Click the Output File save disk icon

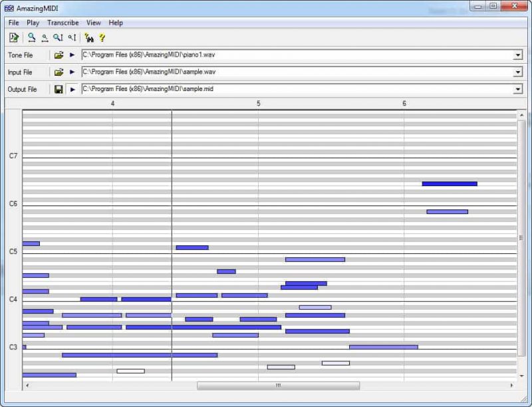(x=59, y=89)
